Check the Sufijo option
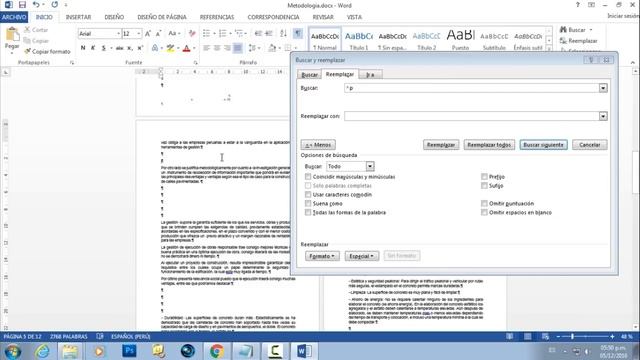Viewport: 640px width, 360px height. coord(484,186)
